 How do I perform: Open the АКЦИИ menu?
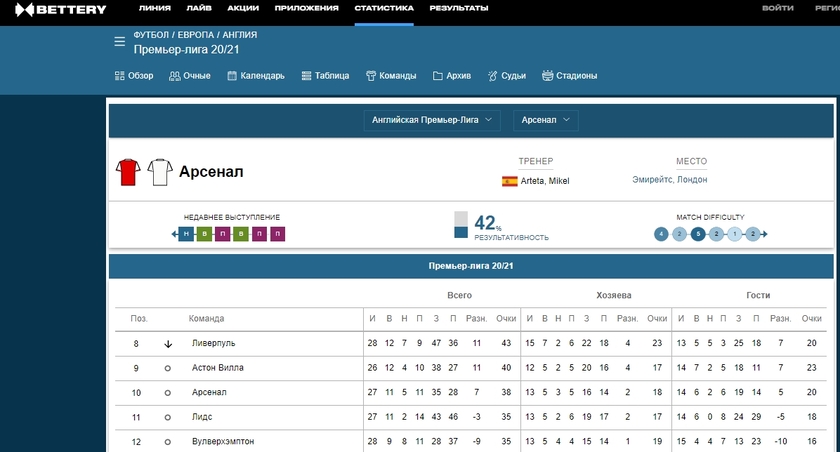pyautogui.click(x=243, y=8)
